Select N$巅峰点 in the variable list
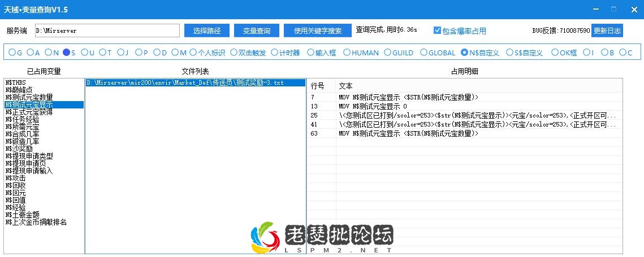The image size is (644, 257). point(44,90)
